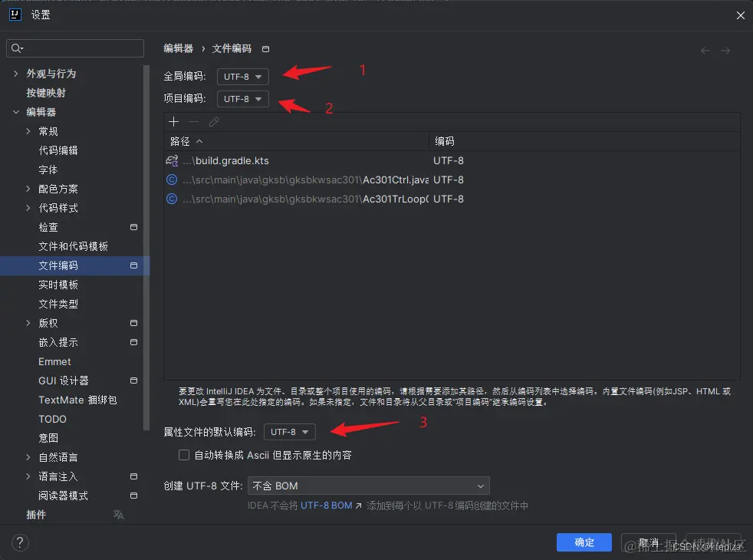Screen dimensions: 753x560
Task: Enable 自动转换成 Ascii 但显示原生的内容
Action: 184,455
